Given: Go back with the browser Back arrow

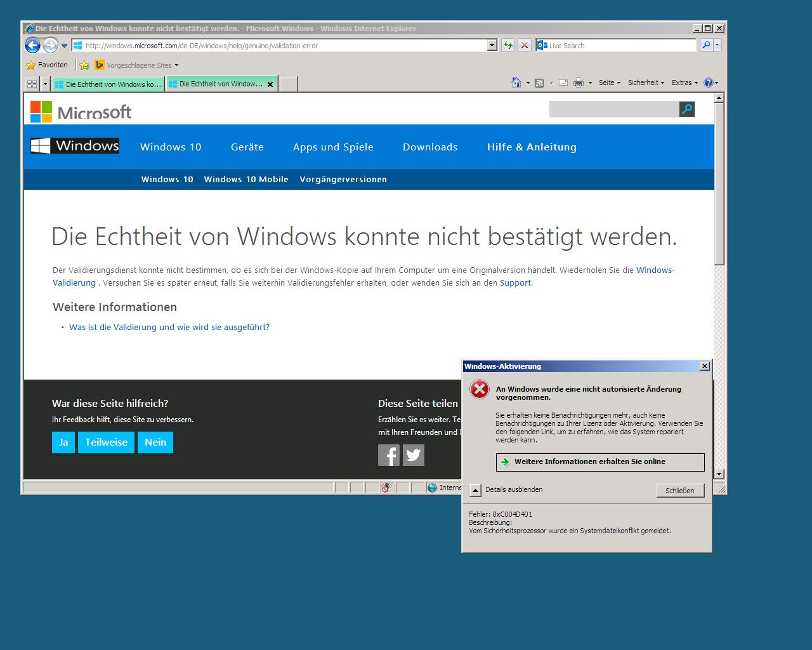Looking at the screenshot, I should tap(32, 45).
